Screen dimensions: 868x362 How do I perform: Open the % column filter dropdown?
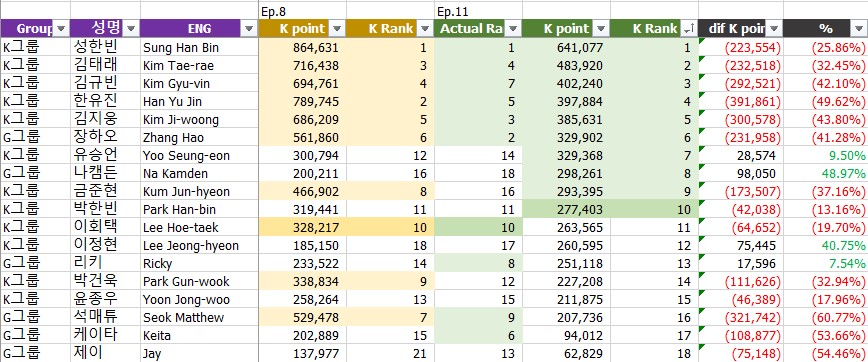[x=859, y=28]
